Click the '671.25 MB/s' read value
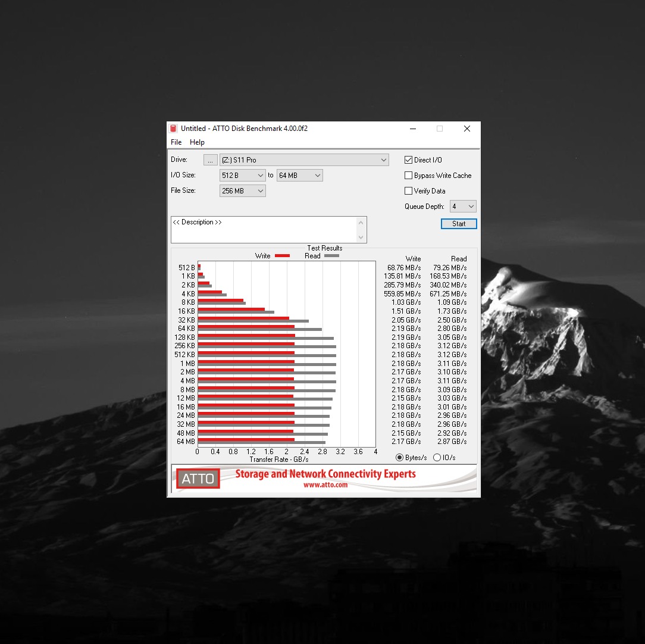 [448, 294]
